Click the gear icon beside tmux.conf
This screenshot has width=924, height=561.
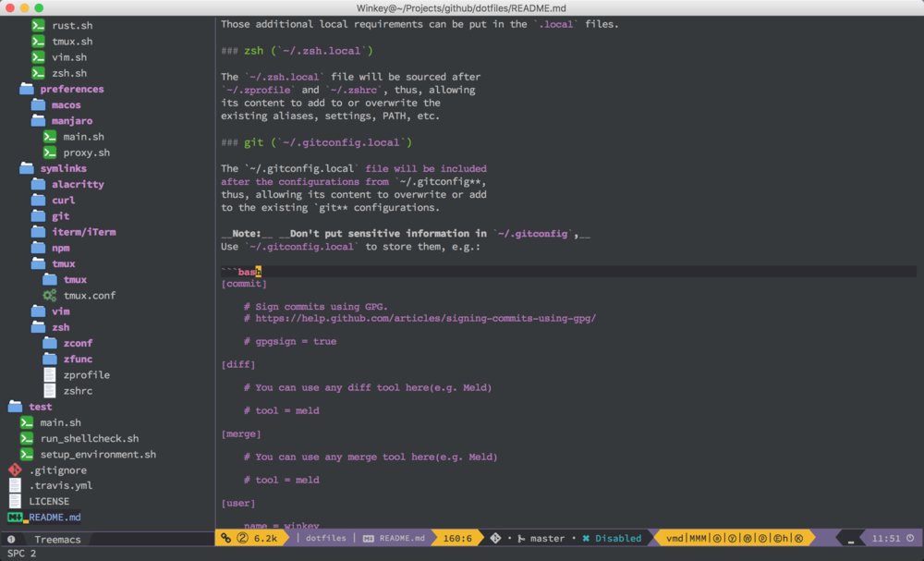50,295
